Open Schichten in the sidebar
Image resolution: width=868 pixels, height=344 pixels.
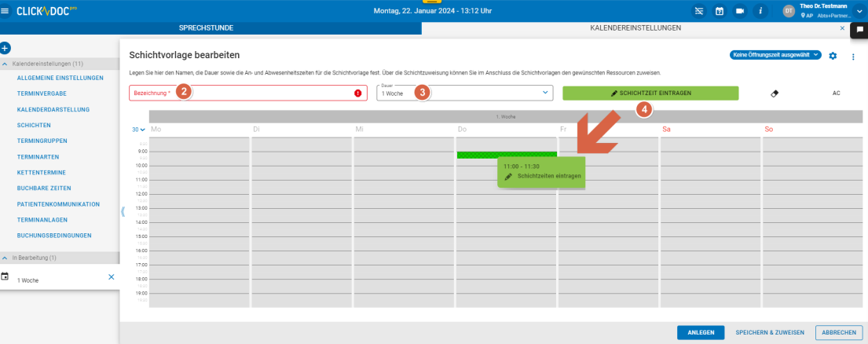34,125
